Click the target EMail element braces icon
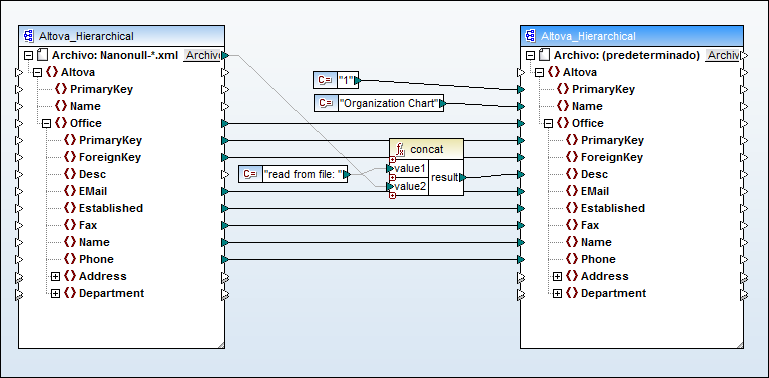Screen dimensions: 769x378 [x=572, y=191]
